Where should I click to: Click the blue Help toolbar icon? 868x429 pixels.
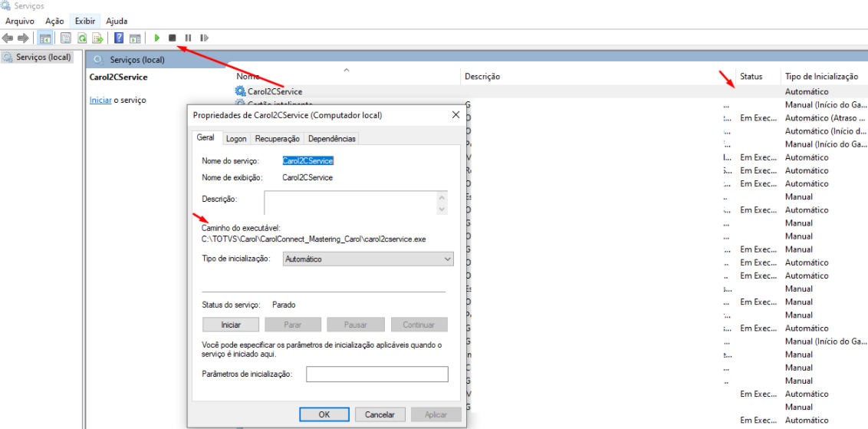coord(119,38)
